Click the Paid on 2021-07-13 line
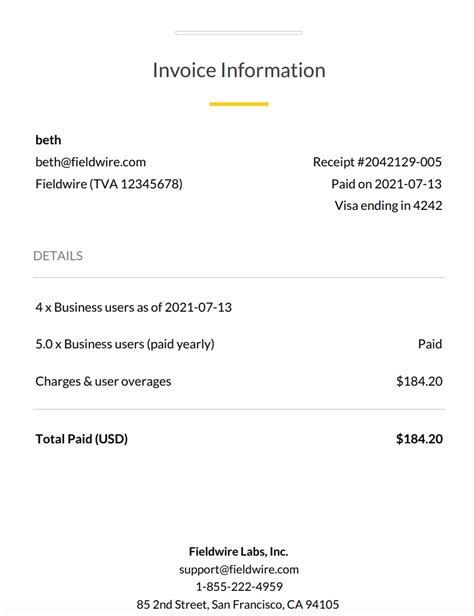This screenshot has width=474, height=616. [x=386, y=184]
